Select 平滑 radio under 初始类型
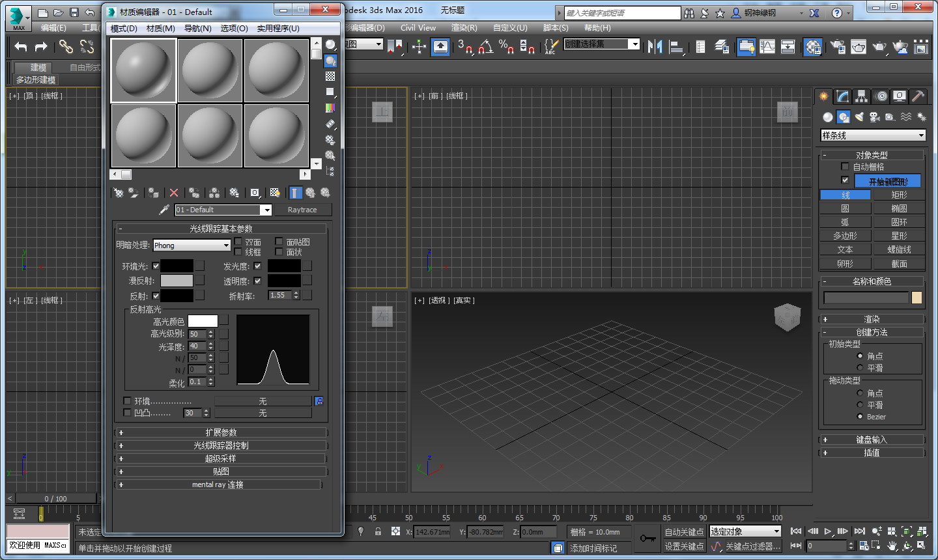938x560 pixels. click(860, 368)
